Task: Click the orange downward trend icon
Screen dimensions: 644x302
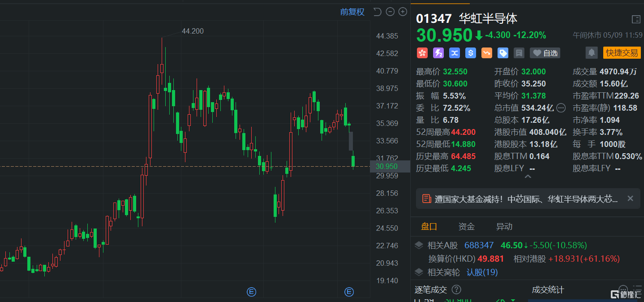Action: [x=487, y=53]
